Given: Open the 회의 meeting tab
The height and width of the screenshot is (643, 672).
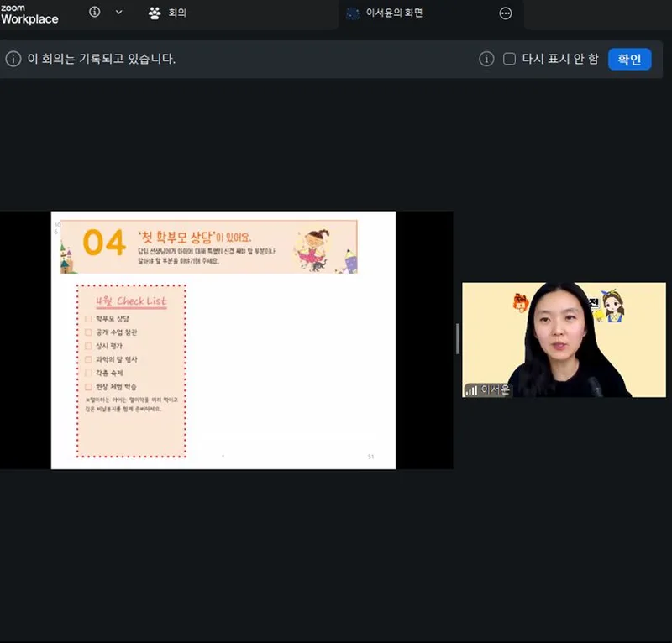Looking at the screenshot, I should 167,13.
